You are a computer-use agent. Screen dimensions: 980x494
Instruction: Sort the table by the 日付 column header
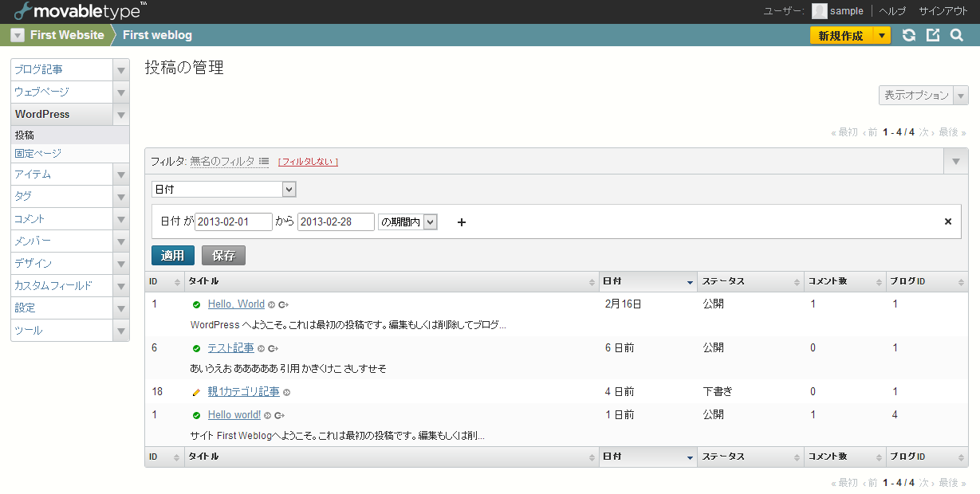(646, 281)
